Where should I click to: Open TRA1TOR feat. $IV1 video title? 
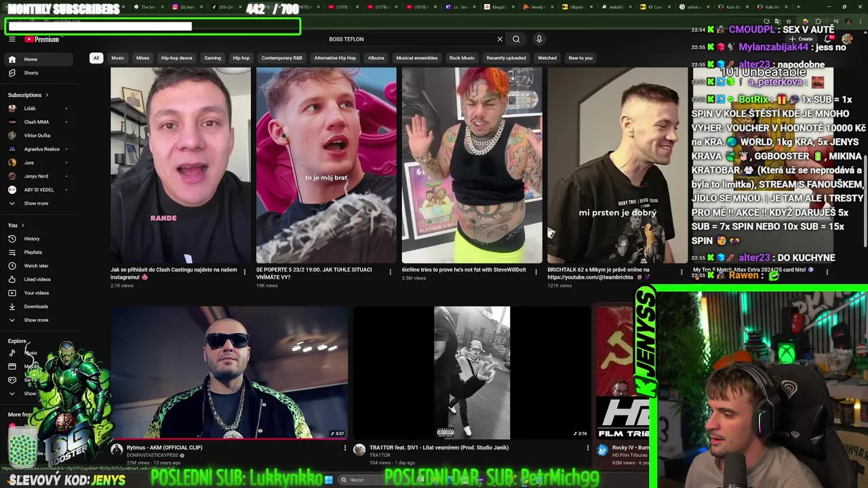439,447
